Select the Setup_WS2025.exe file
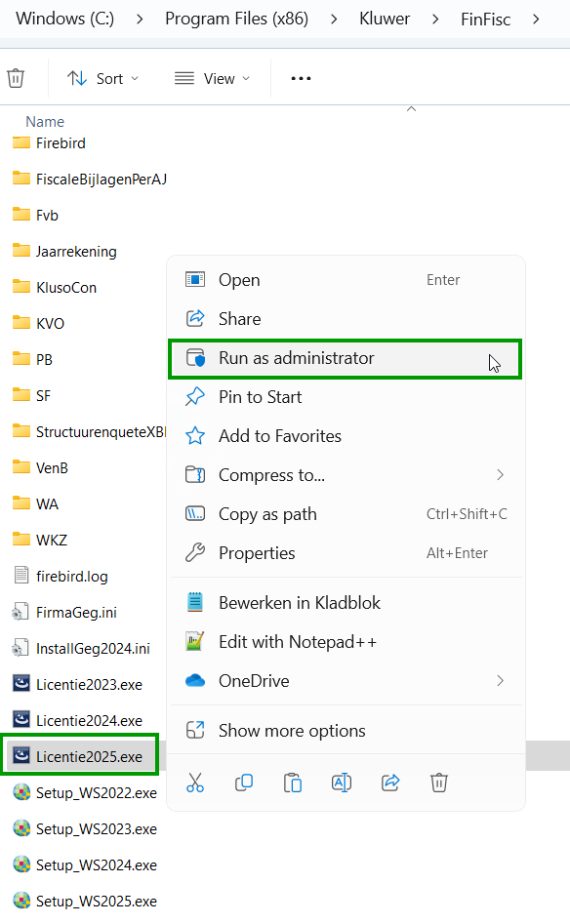The width and height of the screenshot is (570, 924). pos(86,901)
